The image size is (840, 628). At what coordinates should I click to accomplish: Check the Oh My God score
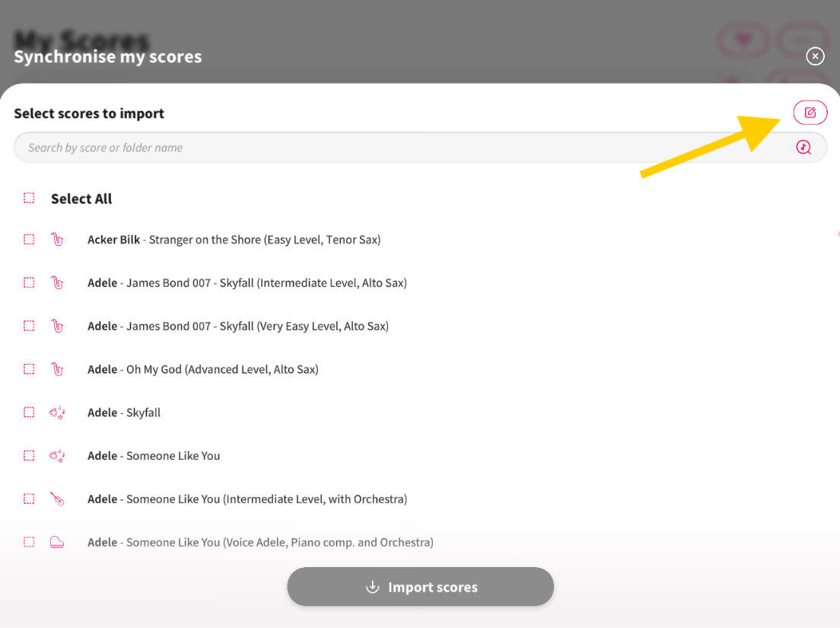29,369
